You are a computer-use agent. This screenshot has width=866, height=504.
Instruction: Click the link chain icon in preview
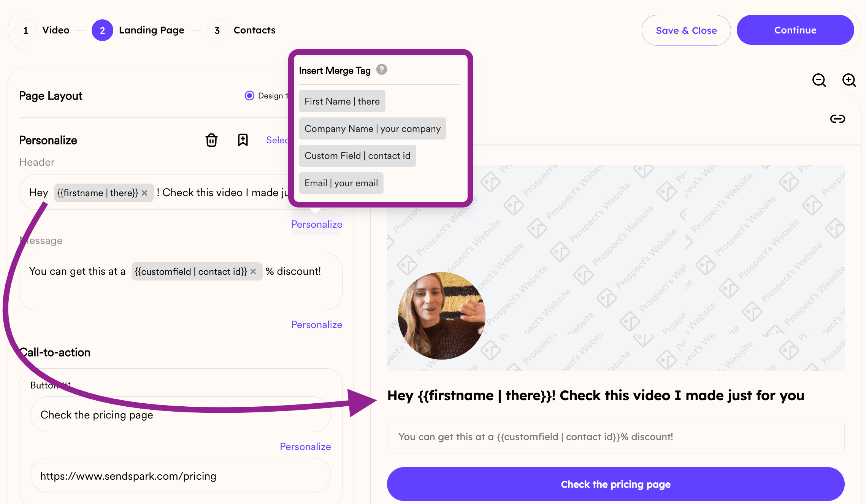pyautogui.click(x=837, y=119)
